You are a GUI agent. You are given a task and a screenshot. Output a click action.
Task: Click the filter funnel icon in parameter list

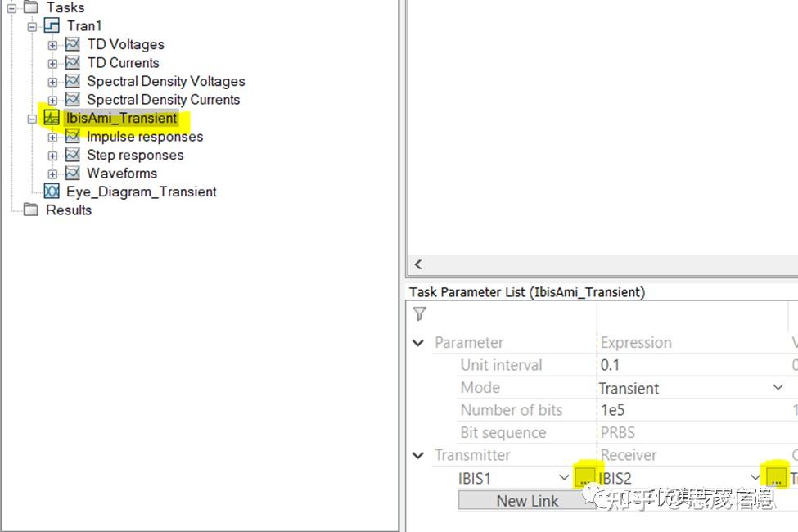pyautogui.click(x=419, y=314)
